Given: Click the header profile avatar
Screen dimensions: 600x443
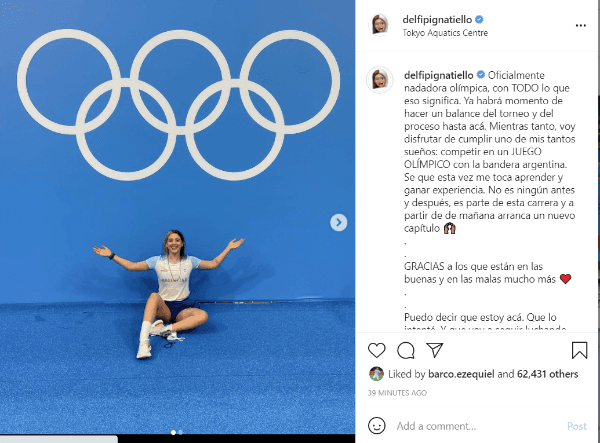Looking at the screenshot, I should coord(379,25).
